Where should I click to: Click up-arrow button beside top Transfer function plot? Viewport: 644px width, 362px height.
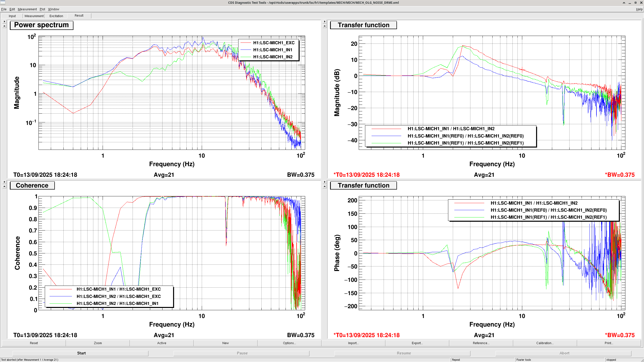(x=325, y=26)
